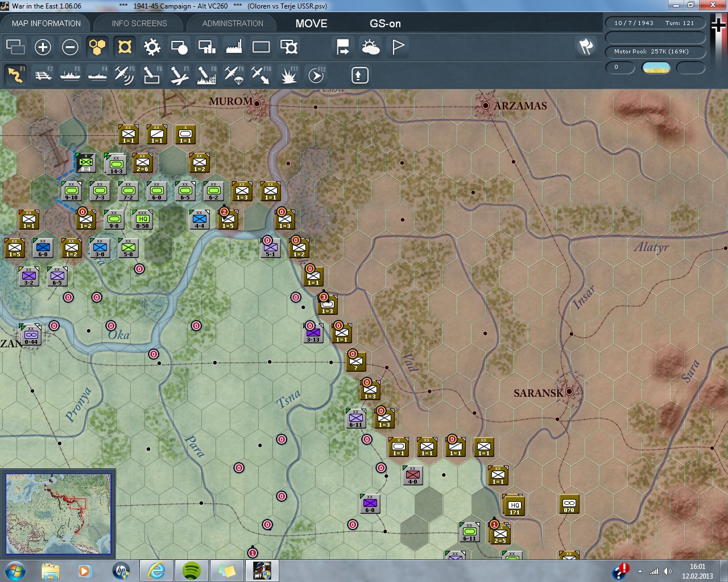Select the F11 explosion mode icon

pyautogui.click(x=288, y=75)
